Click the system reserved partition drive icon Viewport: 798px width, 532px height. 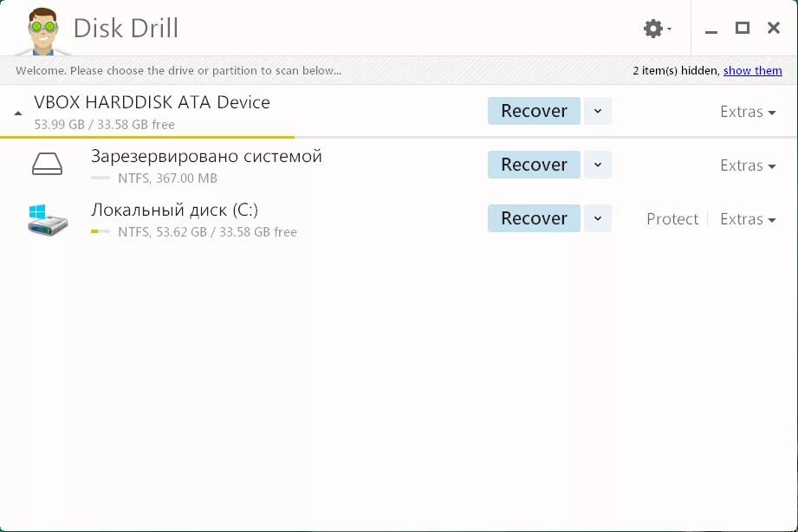pyautogui.click(x=48, y=165)
